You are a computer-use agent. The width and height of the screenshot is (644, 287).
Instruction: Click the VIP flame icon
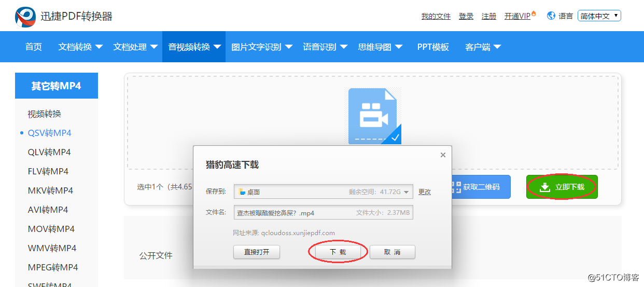pyautogui.click(x=534, y=13)
